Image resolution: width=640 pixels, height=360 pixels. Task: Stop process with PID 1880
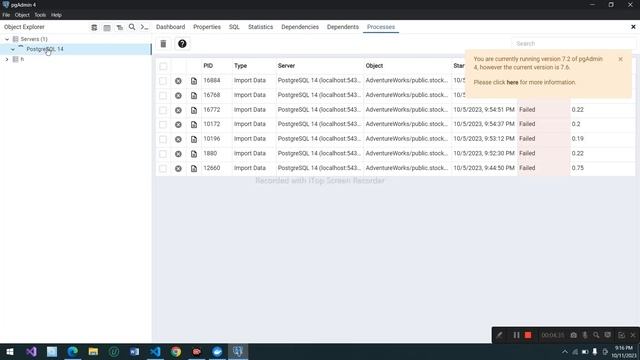[178, 154]
